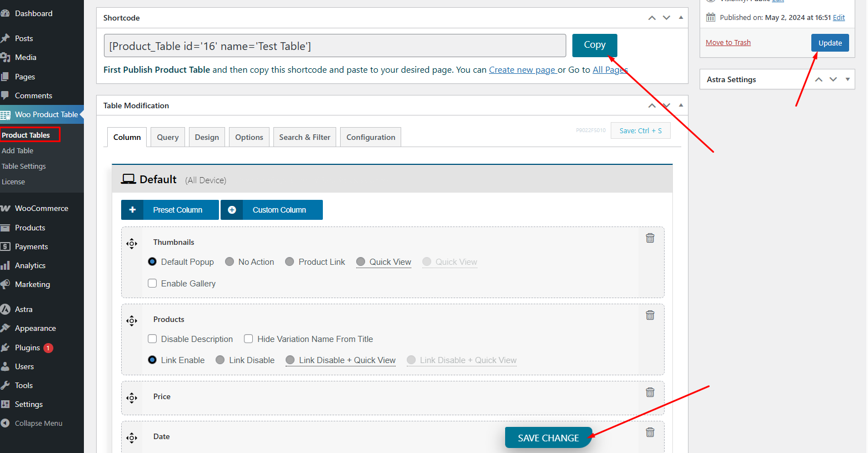Select the Default Popup radio option

[x=152, y=261]
